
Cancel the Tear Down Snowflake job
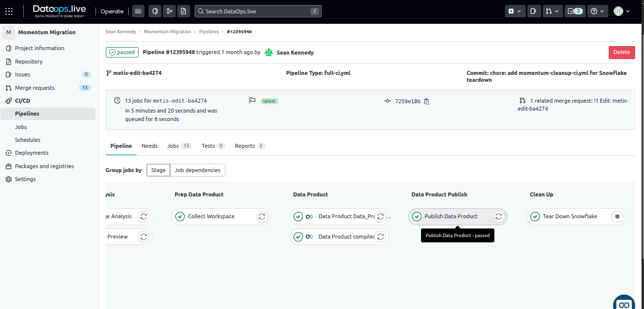coord(617,216)
